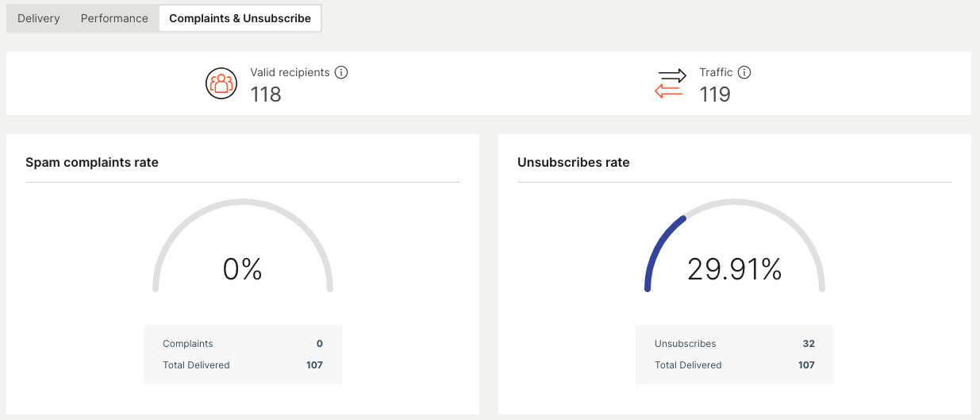Click the Valid recipients count 118
Image resolution: width=980 pixels, height=420 pixels.
tap(266, 94)
